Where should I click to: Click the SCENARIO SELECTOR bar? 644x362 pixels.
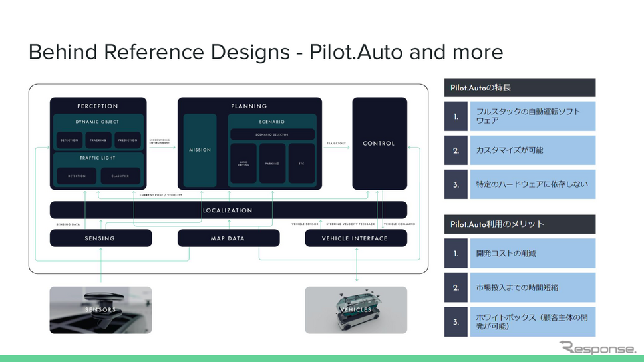(272, 135)
